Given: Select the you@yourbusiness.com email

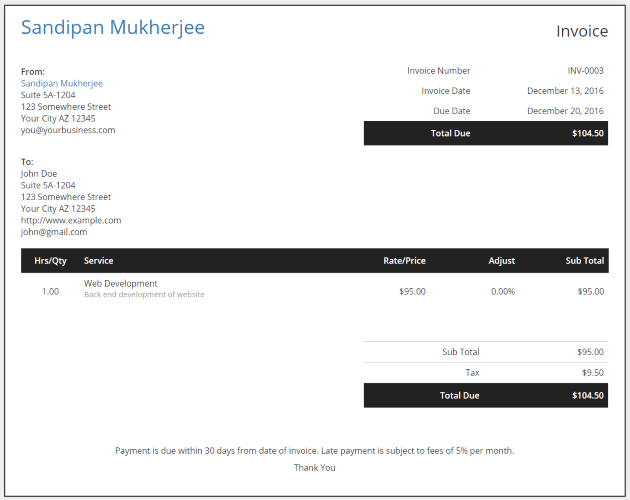Looking at the screenshot, I should [68, 130].
